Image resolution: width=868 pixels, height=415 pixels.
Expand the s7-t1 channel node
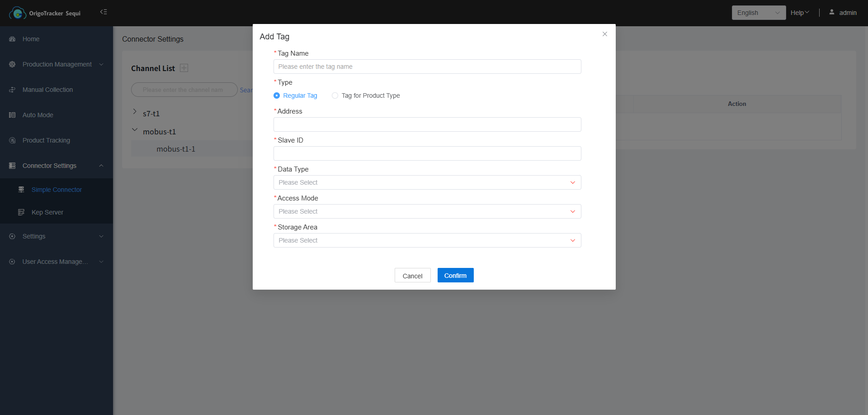[135, 112]
